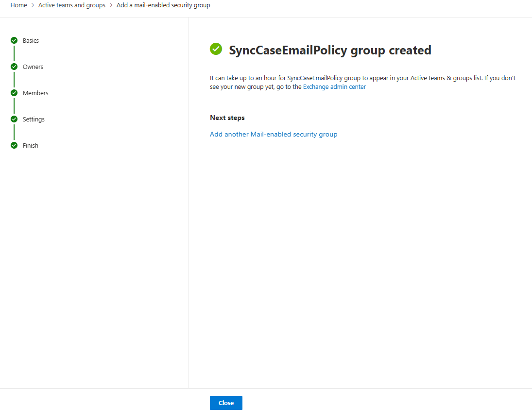The height and width of the screenshot is (411, 532).
Task: Click the chevron after Active teams and groups
Action: (x=111, y=5)
